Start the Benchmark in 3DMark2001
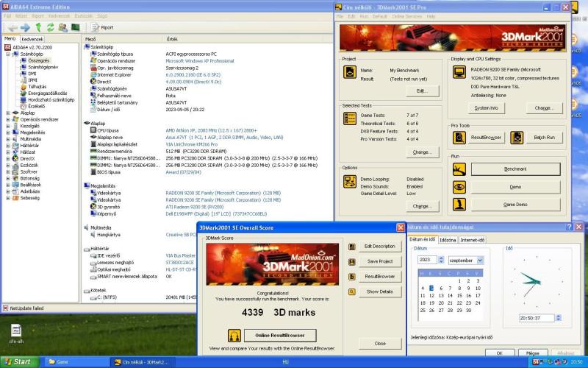Viewport: 588px width, 368px height. click(x=516, y=169)
